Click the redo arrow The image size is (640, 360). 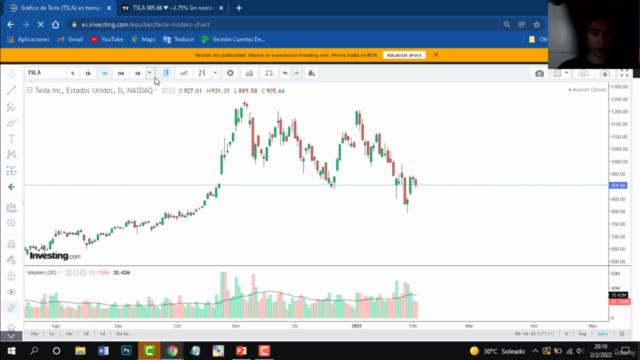[296, 73]
